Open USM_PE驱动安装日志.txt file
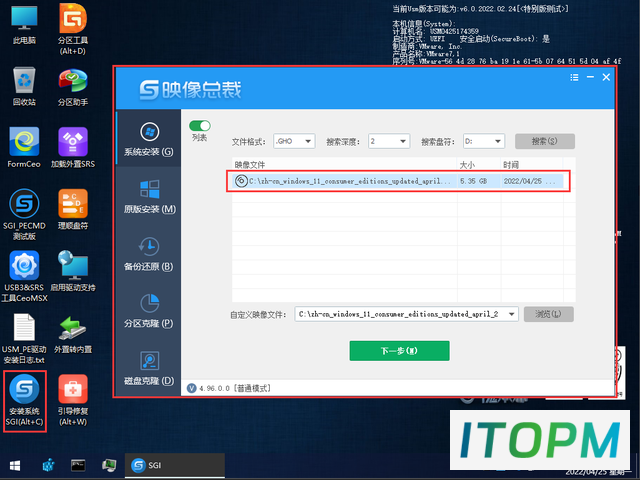Image resolution: width=640 pixels, height=480 pixels. [24, 339]
